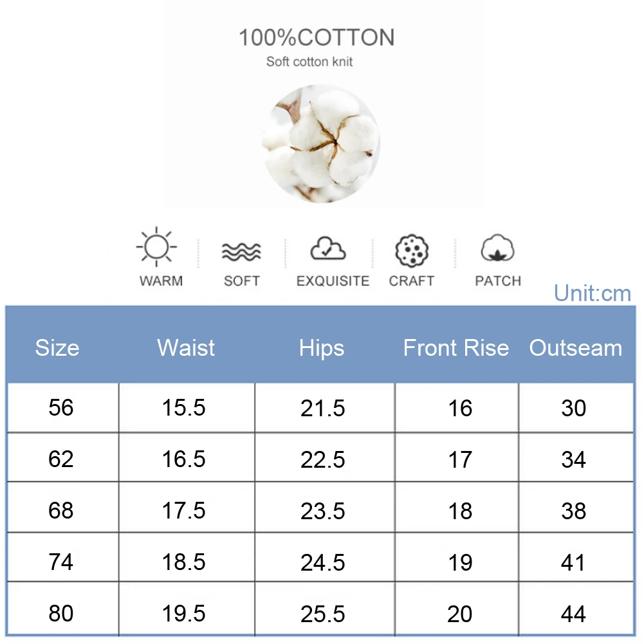
Task: Click front rise value 19
Action: (x=460, y=562)
